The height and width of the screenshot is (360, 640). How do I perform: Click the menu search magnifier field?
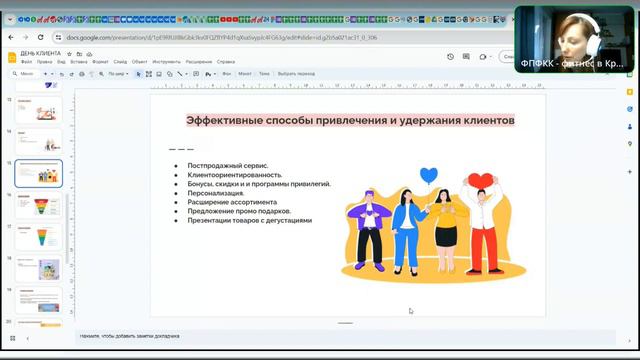(x=24, y=74)
